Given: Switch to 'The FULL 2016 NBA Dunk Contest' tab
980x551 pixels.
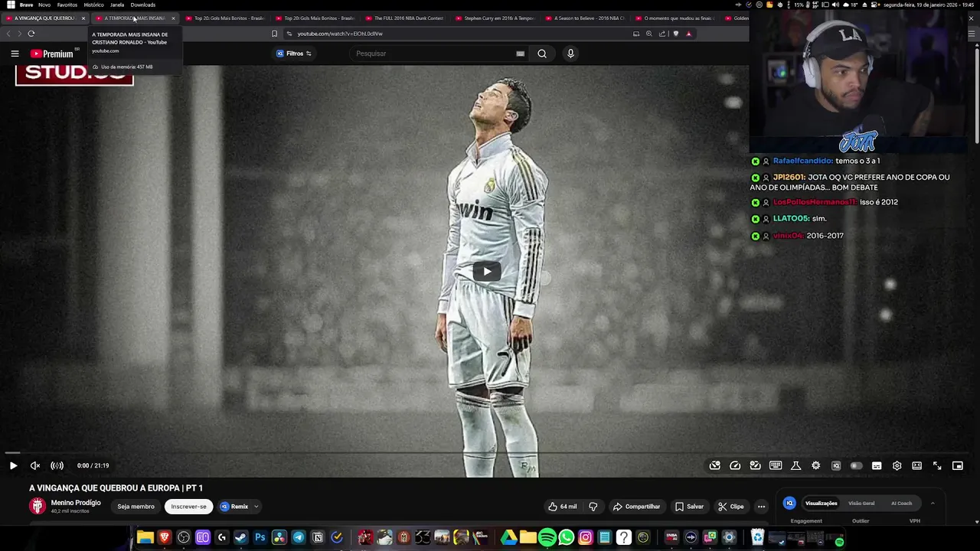Looking at the screenshot, I should click(x=404, y=18).
